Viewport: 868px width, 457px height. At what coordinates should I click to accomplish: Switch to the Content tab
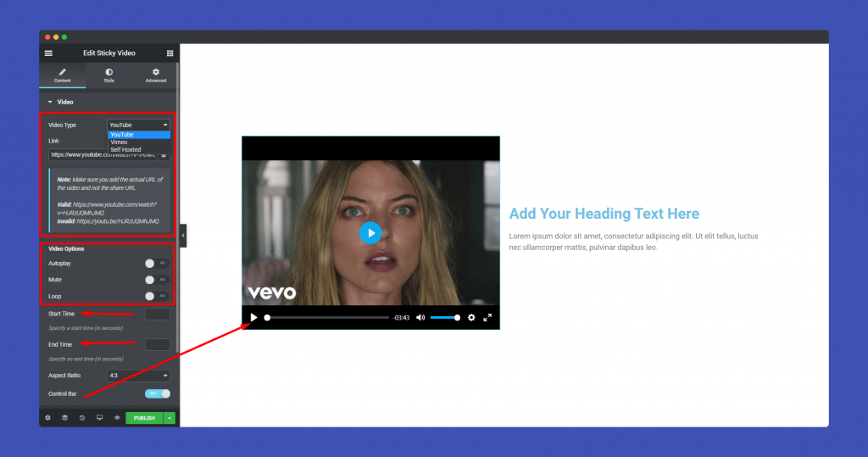[63, 76]
